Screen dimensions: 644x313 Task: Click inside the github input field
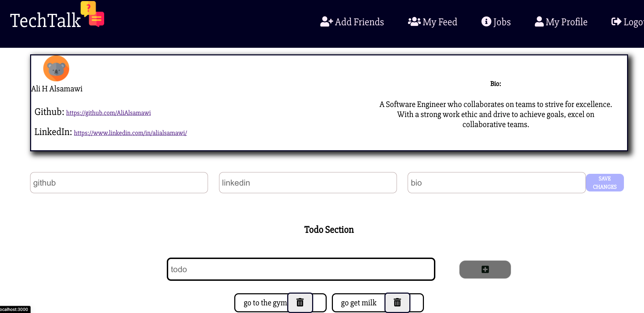coord(119,182)
